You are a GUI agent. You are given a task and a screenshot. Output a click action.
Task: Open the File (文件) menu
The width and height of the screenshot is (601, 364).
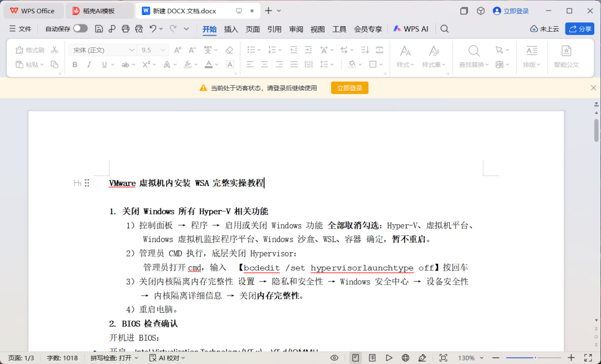(21, 29)
